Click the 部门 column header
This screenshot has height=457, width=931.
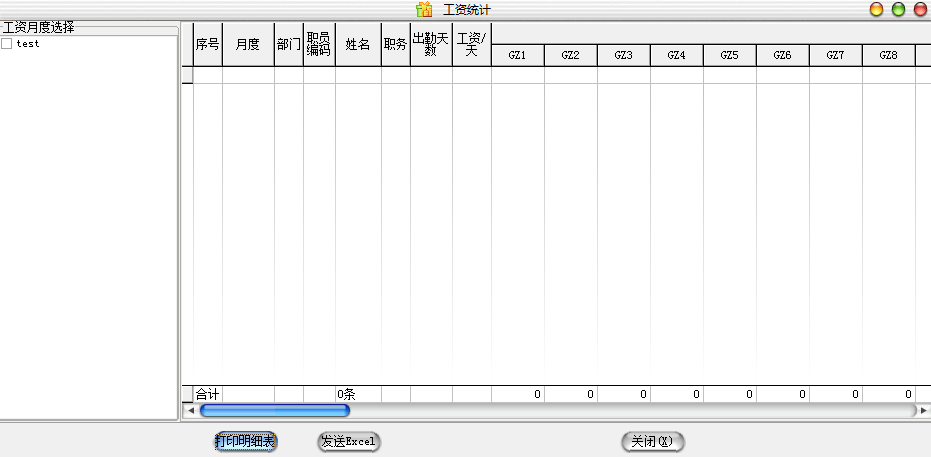tap(288, 45)
